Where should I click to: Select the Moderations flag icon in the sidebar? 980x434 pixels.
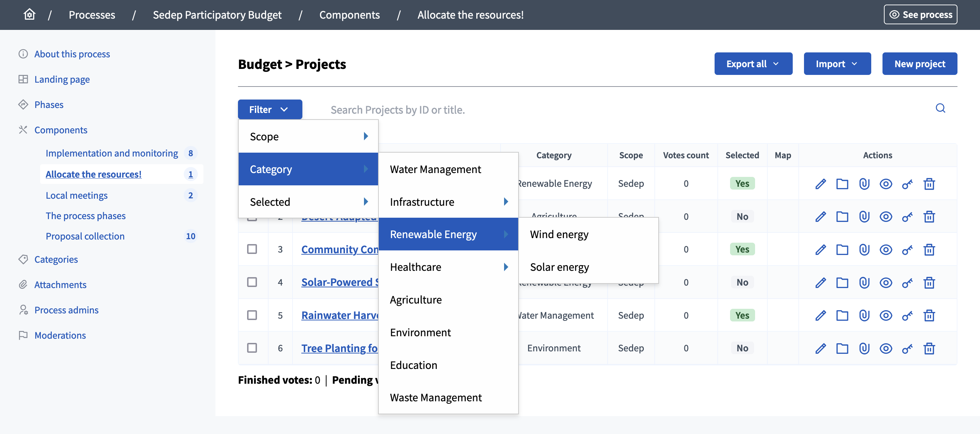[x=24, y=335]
